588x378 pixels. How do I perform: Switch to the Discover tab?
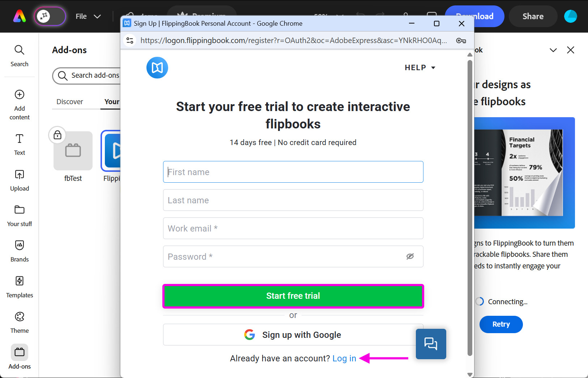pyautogui.click(x=70, y=102)
